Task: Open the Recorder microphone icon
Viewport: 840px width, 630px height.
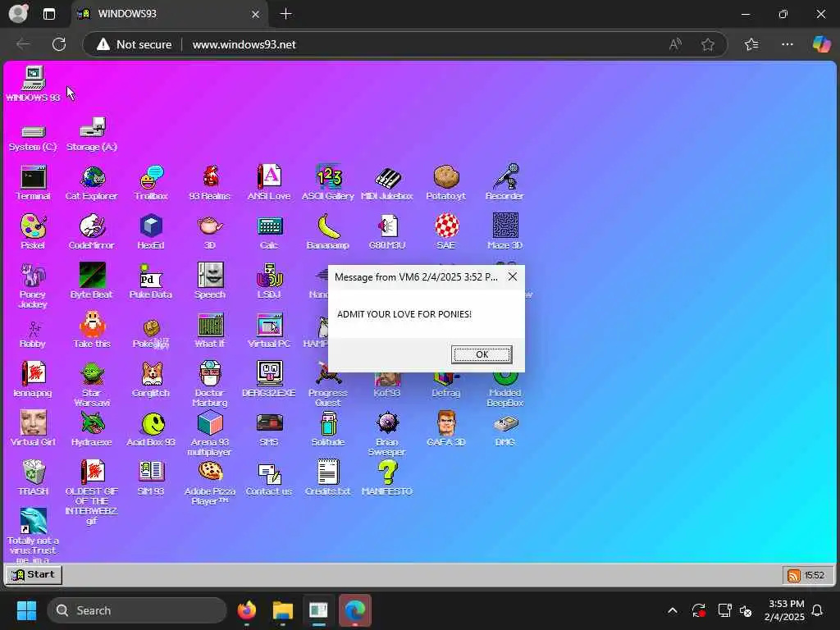Action: 505,183
